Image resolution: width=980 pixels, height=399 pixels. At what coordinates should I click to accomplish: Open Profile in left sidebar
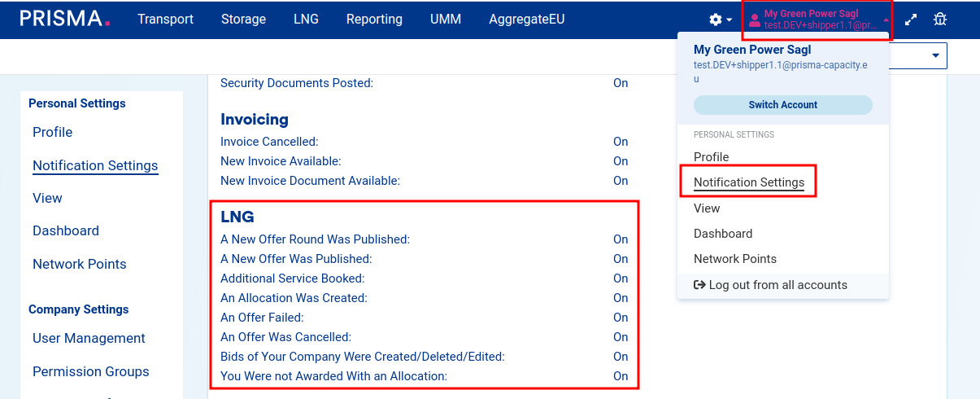point(53,132)
